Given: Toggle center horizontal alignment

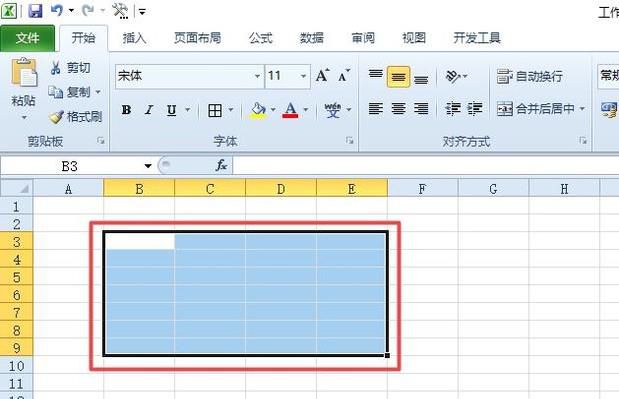Looking at the screenshot, I should [x=398, y=109].
